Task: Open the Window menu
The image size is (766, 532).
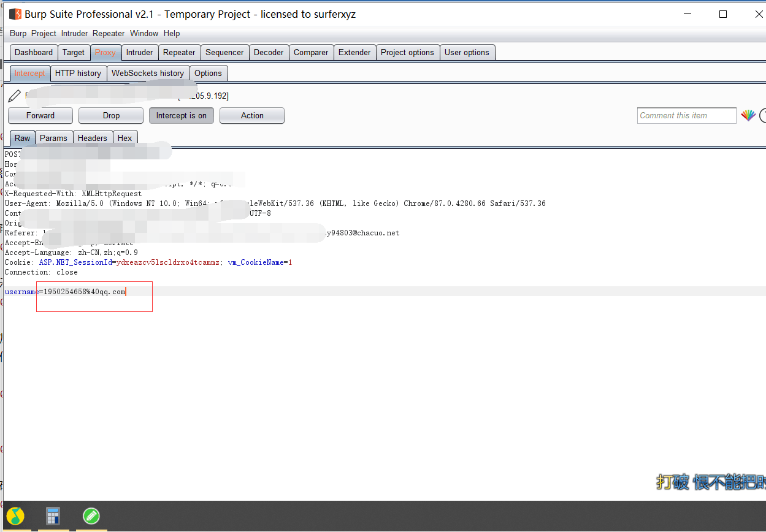Action: tap(144, 34)
